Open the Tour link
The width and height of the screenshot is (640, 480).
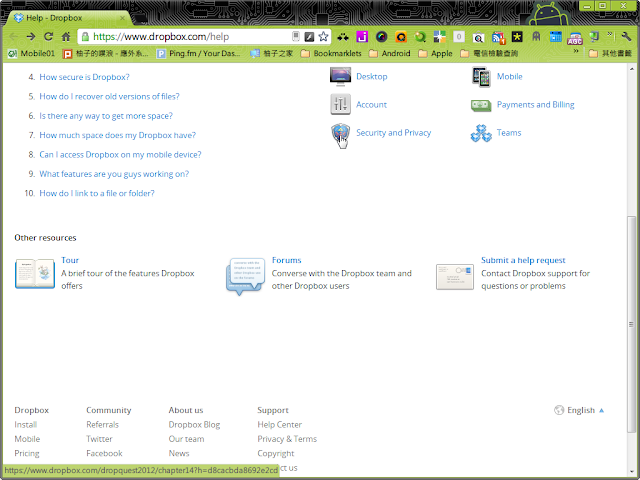tap(70, 260)
